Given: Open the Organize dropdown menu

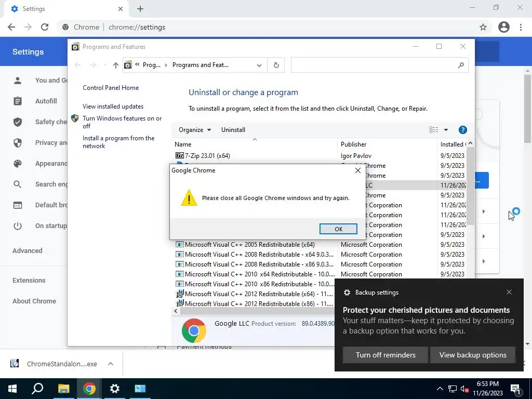Looking at the screenshot, I should click(x=195, y=130).
